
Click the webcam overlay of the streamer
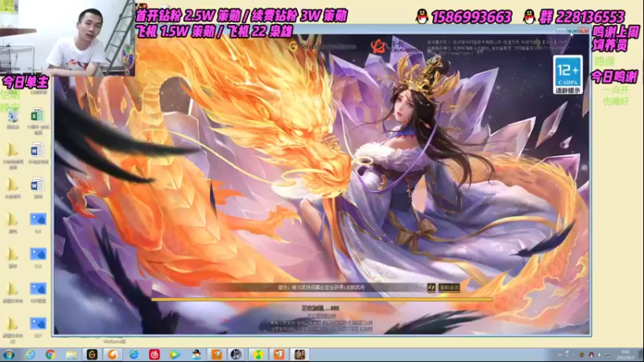click(x=68, y=38)
